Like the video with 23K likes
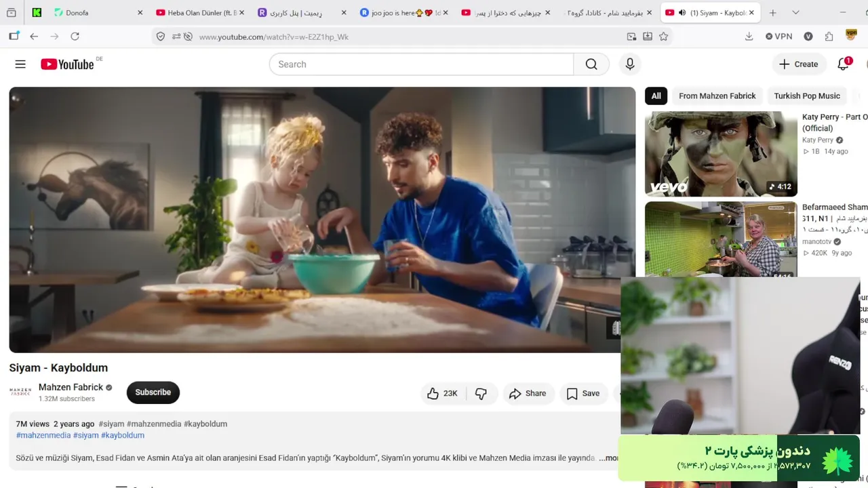Viewport: 868px width, 488px height. point(442,394)
